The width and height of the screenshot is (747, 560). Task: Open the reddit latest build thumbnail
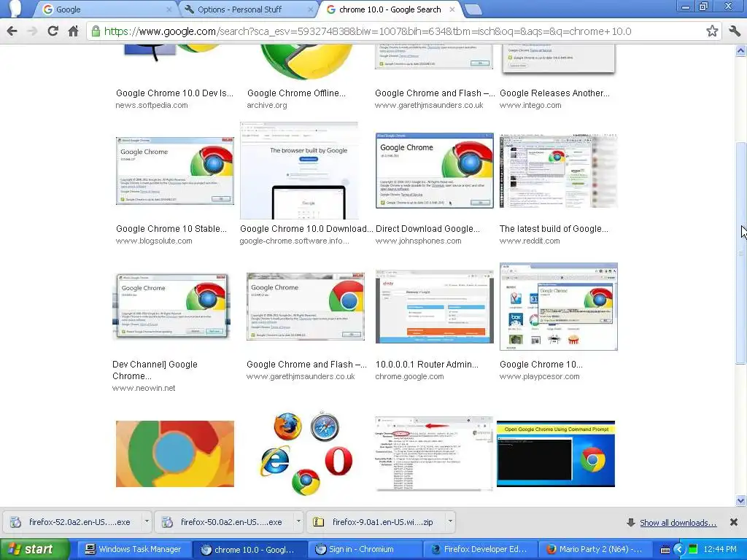tap(558, 171)
